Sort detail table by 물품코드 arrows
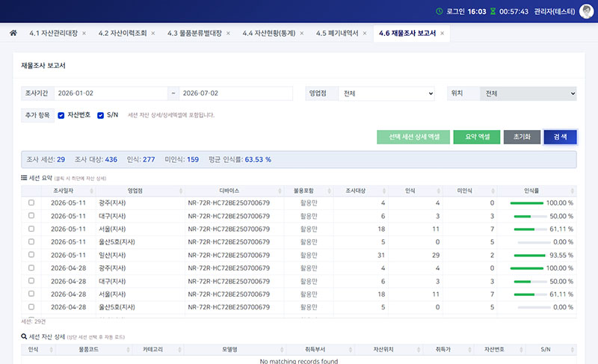 point(128,350)
